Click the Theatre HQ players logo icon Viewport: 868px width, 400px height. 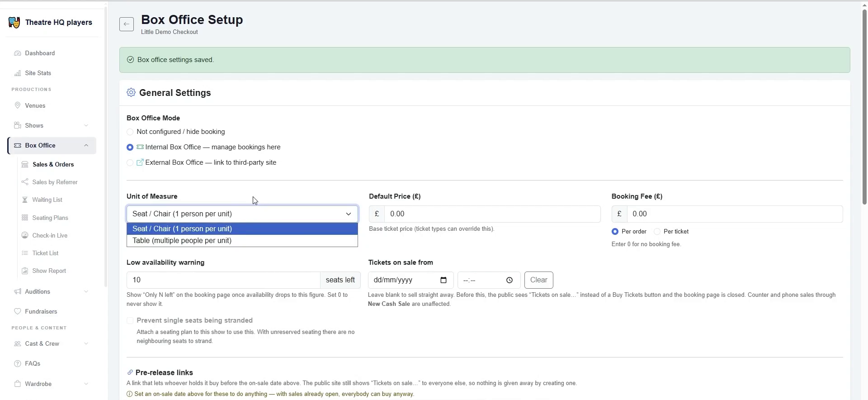14,22
